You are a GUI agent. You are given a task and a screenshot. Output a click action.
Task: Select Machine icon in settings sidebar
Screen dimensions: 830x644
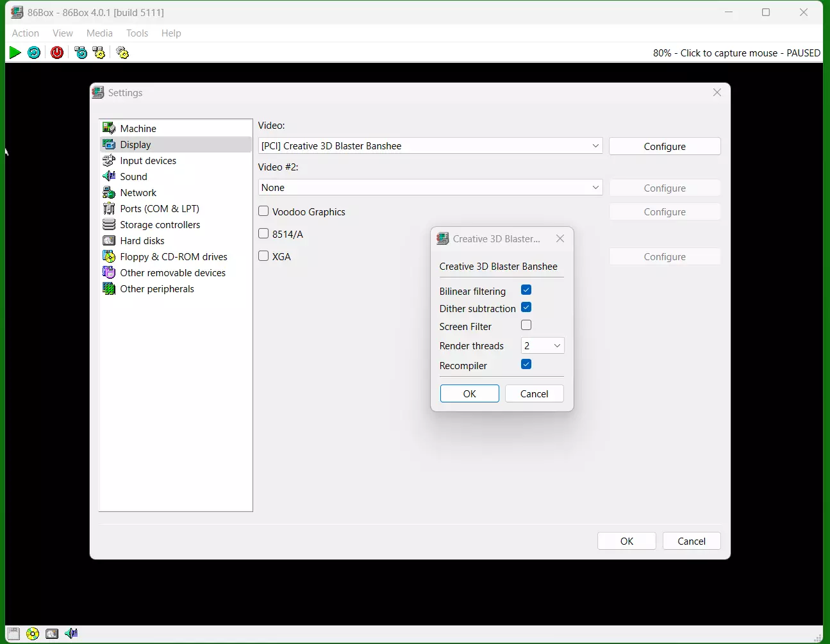click(109, 128)
